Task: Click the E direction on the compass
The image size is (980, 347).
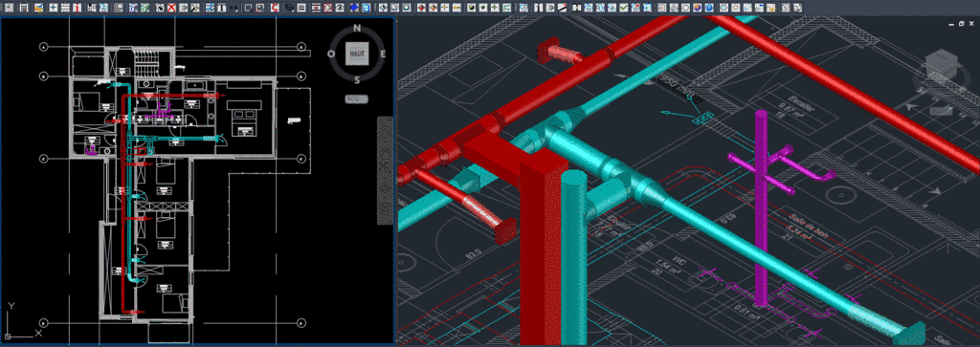Action: point(383,54)
